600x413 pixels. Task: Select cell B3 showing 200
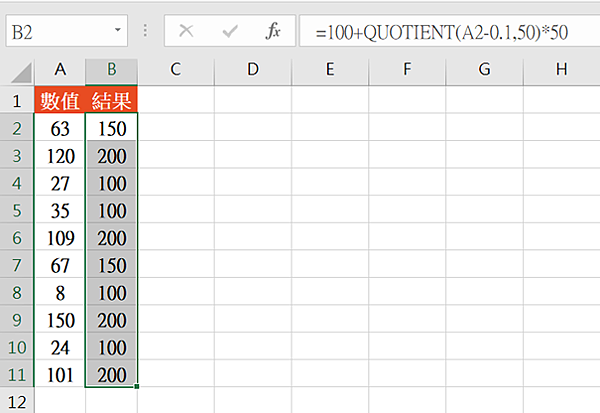click(x=111, y=155)
